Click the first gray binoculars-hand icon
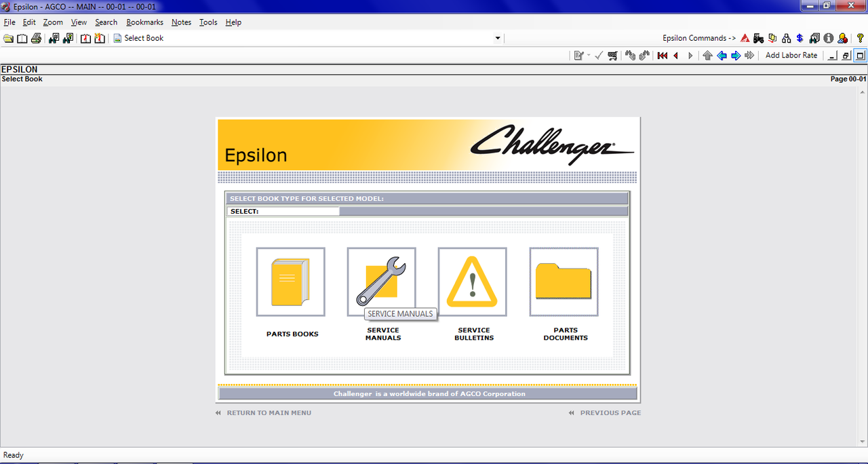Viewport: 868px width, 464px height. click(630, 56)
